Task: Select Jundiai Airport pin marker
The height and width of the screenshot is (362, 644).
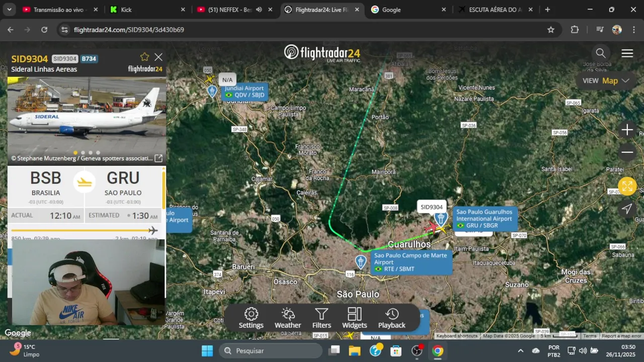Action: coord(212,91)
